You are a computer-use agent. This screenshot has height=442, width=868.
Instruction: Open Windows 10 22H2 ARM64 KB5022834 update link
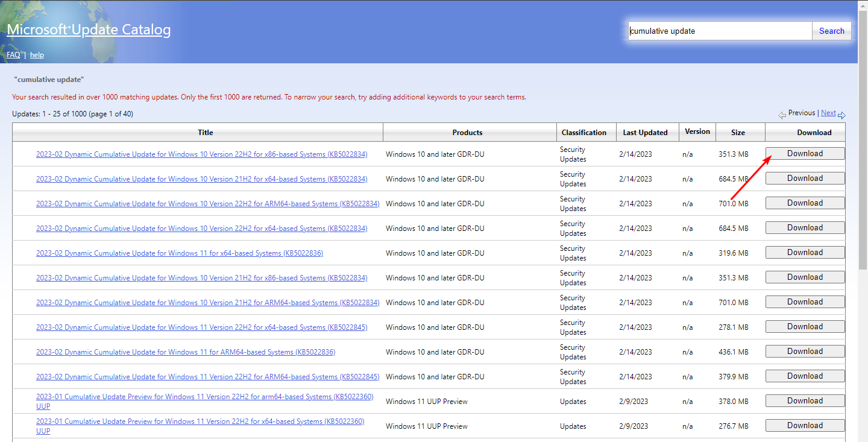click(x=208, y=204)
